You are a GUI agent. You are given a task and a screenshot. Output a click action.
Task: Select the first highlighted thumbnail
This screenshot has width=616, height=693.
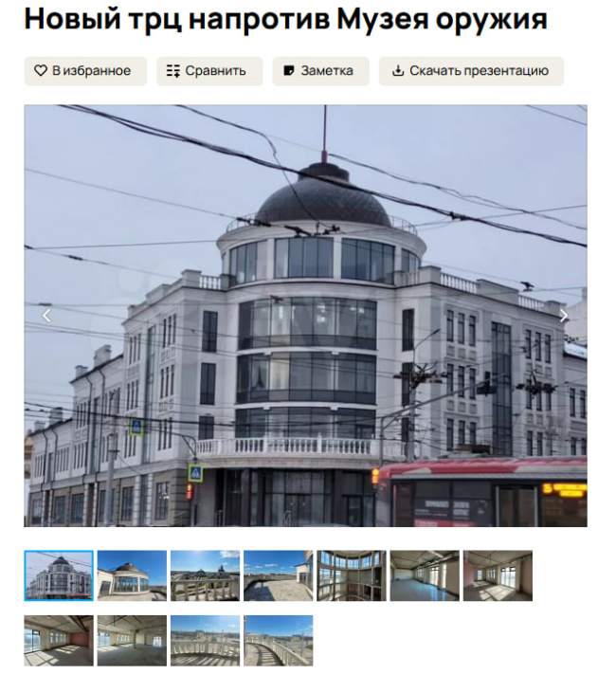point(59,575)
